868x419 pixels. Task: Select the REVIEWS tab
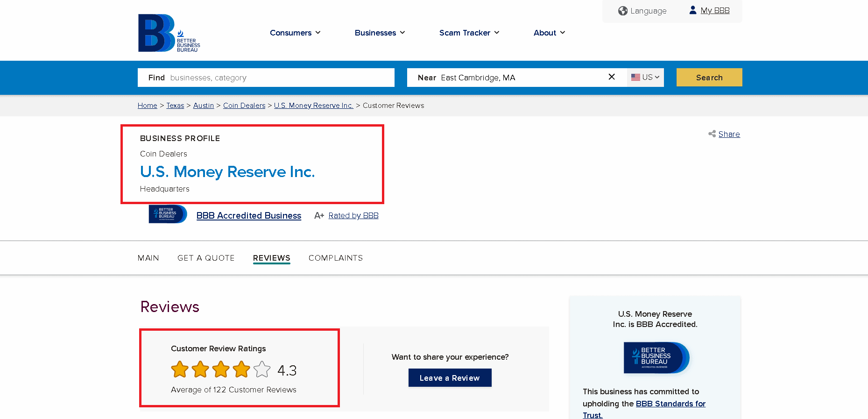[272, 258]
